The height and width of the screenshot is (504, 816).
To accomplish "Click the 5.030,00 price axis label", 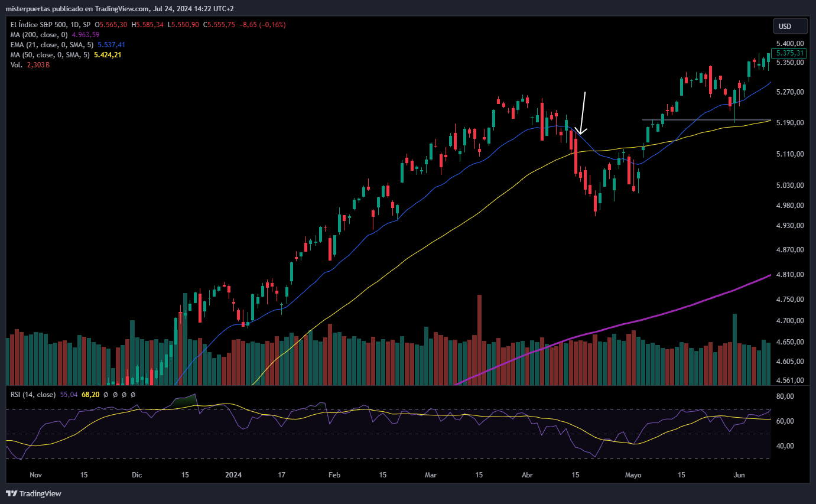I will [x=791, y=186].
